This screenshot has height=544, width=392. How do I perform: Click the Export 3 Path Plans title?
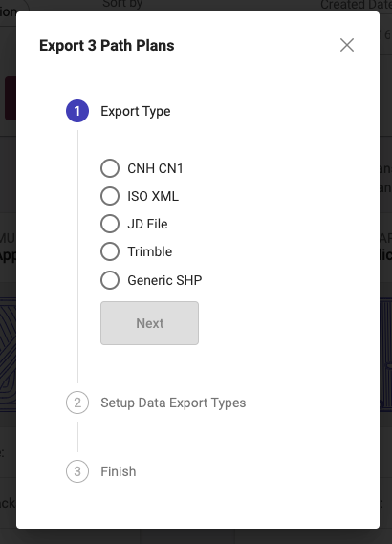(x=107, y=46)
